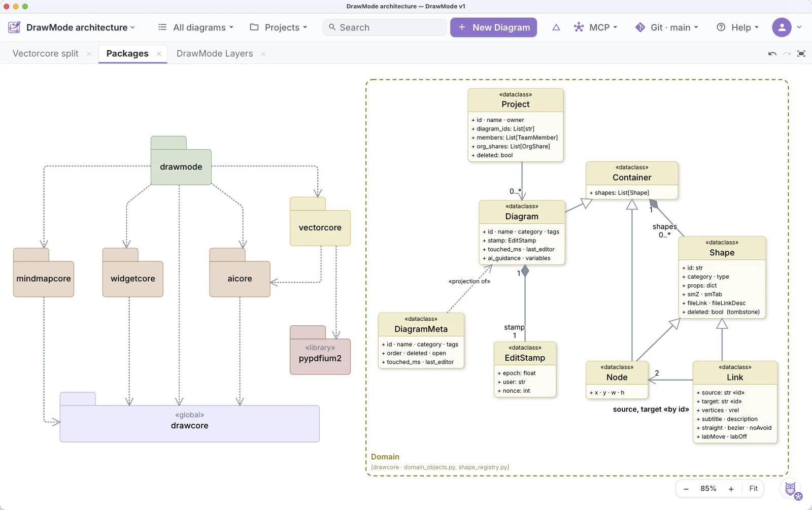Close the Vectorcore split tab
Viewport: 812px width, 510px height.
click(x=89, y=54)
